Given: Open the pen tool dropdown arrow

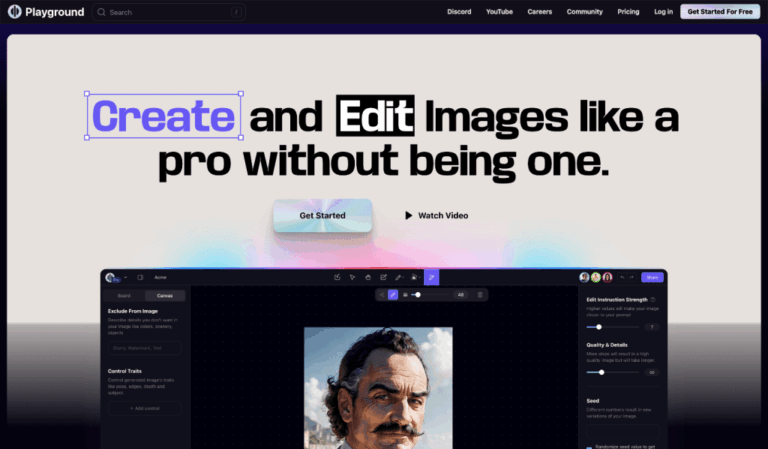Looking at the screenshot, I should (x=404, y=278).
